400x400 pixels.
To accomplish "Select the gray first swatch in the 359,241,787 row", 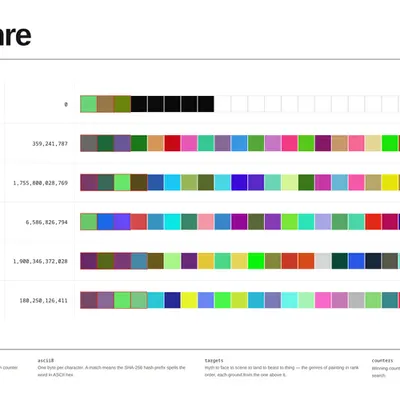I will click(89, 143).
